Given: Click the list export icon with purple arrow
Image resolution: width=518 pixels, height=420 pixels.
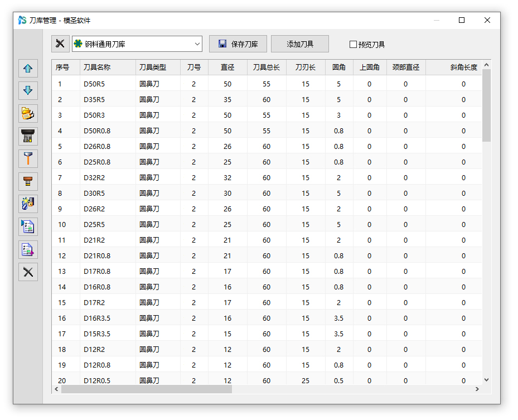Looking at the screenshot, I should coord(28,249).
